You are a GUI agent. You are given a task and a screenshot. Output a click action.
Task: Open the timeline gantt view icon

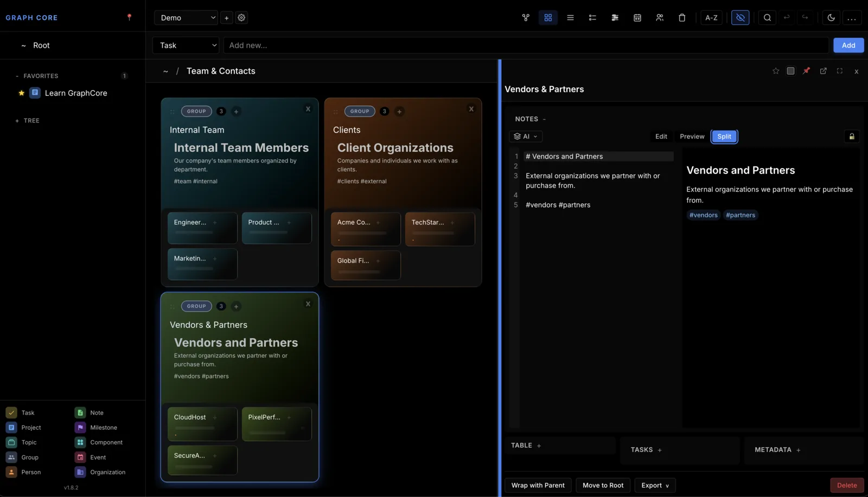[615, 17]
